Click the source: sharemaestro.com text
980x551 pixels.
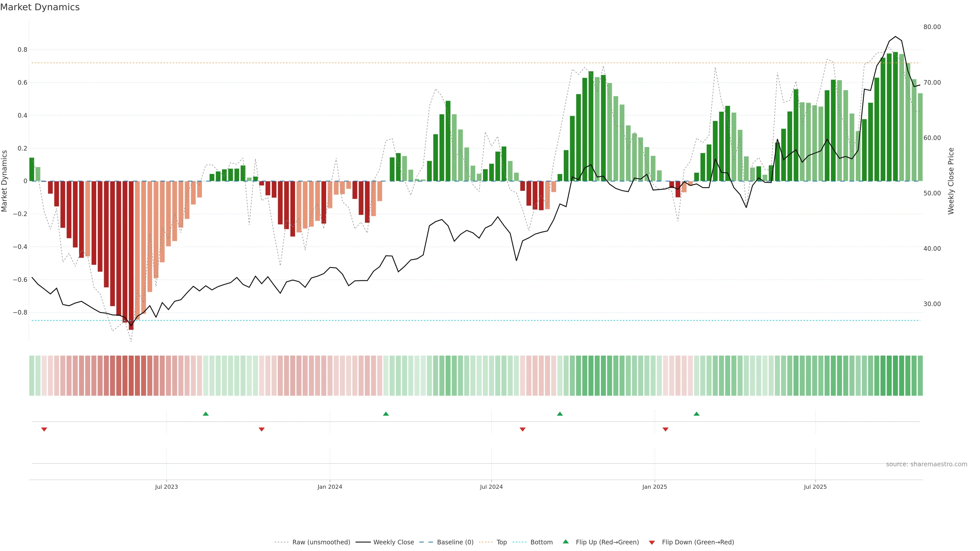[x=926, y=464]
